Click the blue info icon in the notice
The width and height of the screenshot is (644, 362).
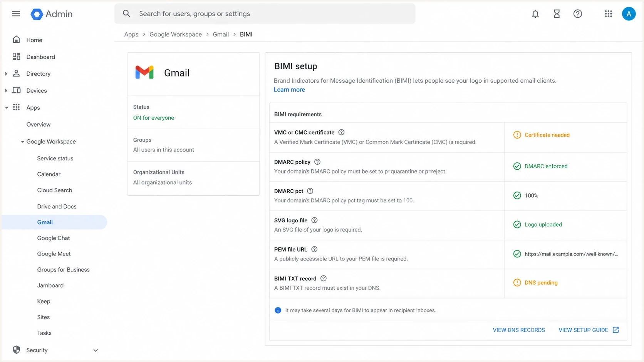click(x=278, y=310)
